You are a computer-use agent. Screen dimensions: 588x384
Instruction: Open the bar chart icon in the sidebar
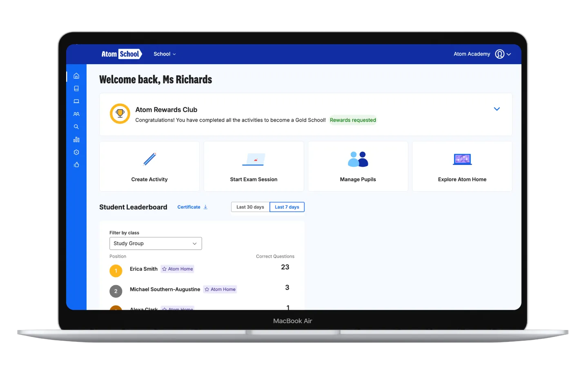76,140
